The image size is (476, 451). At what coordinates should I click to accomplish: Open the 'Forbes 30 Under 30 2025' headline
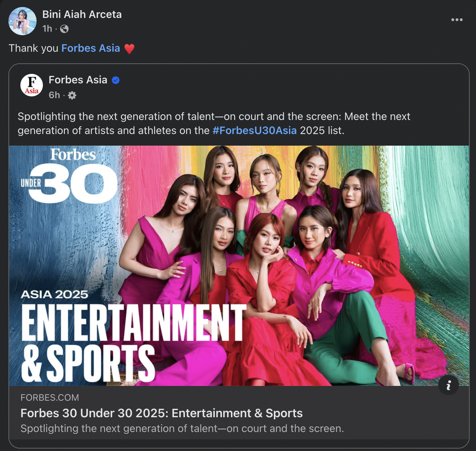[x=161, y=413]
